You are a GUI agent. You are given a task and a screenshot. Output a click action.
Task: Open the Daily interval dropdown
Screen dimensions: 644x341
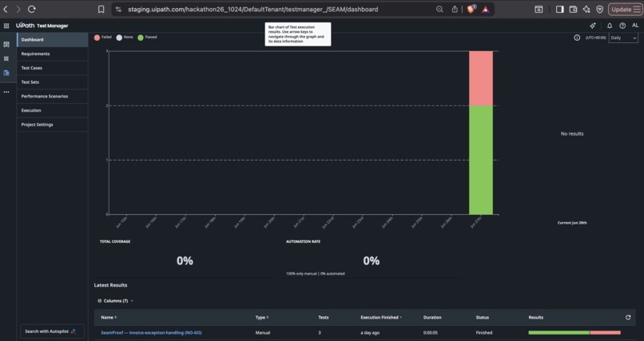623,38
